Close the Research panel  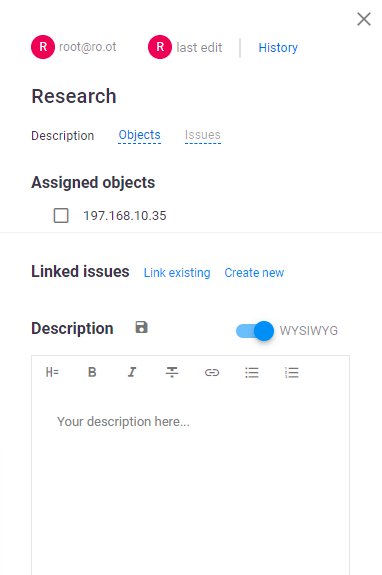[x=364, y=19]
